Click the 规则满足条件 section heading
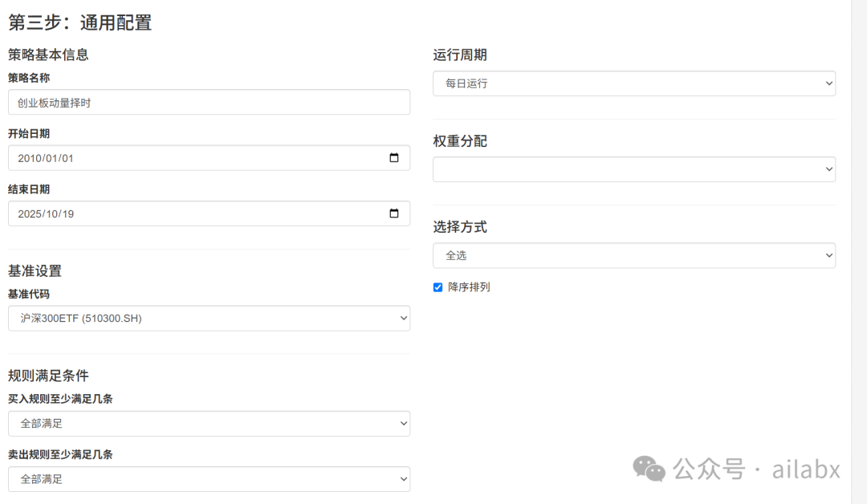The image size is (867, 504). 47,375
